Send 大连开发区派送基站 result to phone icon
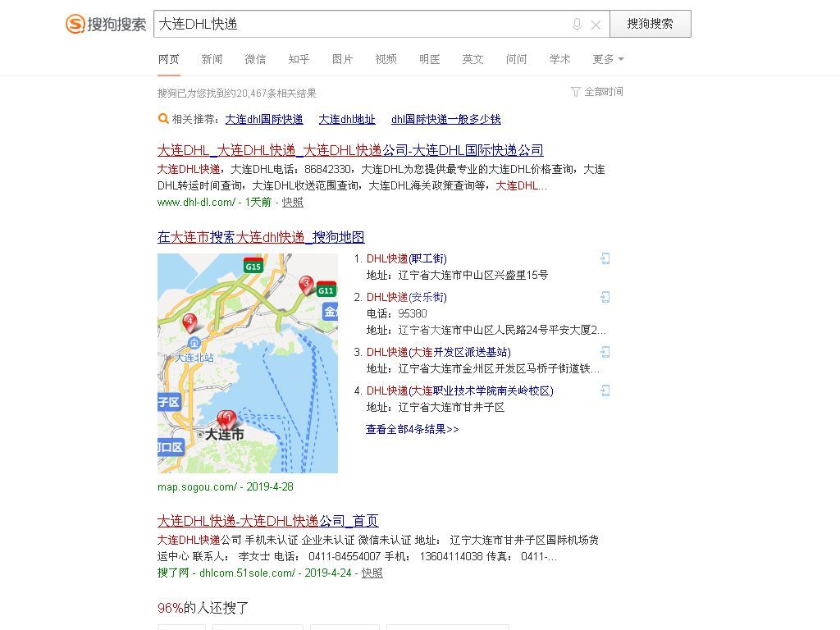 tap(605, 353)
